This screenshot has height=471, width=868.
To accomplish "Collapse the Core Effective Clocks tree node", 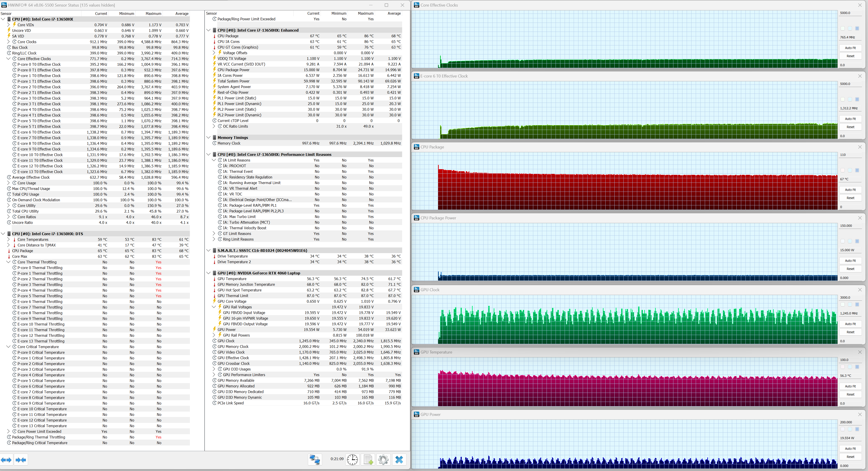I will click(x=8, y=59).
